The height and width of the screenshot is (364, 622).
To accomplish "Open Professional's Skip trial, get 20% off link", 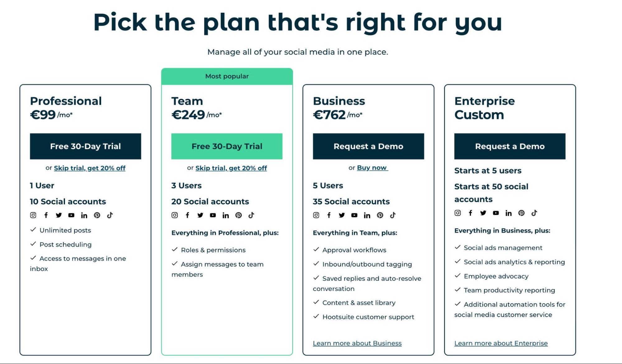I will click(90, 168).
